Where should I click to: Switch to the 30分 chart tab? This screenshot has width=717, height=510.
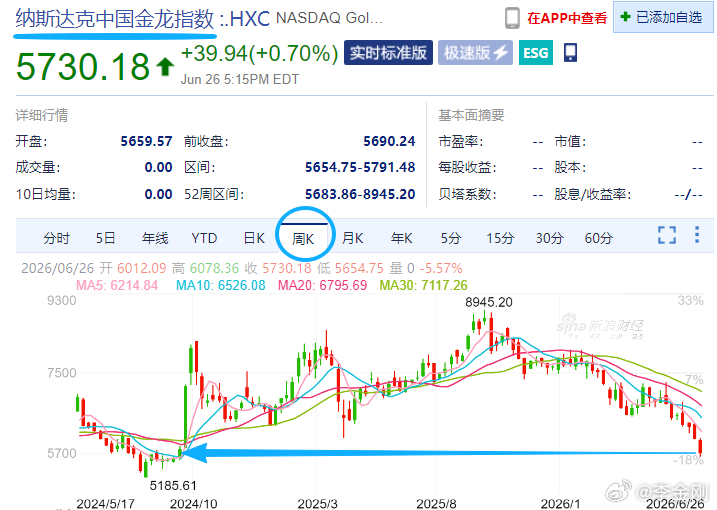pyautogui.click(x=549, y=238)
